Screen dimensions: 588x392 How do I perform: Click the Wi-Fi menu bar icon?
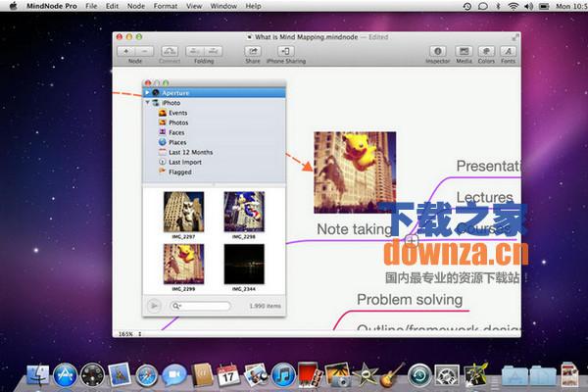(513, 6)
